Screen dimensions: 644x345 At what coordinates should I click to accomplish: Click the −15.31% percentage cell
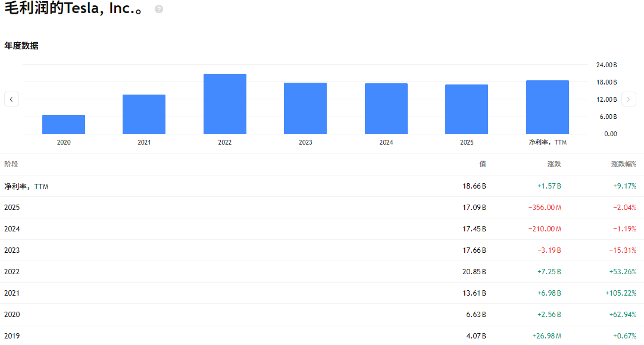click(x=623, y=250)
